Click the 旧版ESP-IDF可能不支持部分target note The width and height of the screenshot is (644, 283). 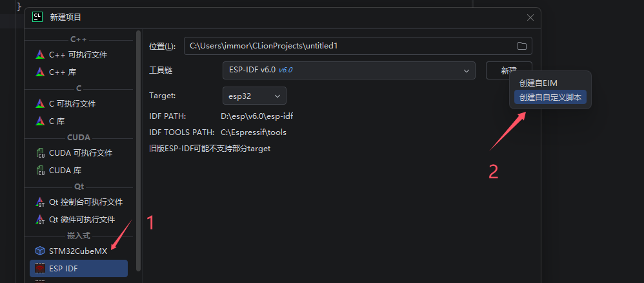point(210,149)
